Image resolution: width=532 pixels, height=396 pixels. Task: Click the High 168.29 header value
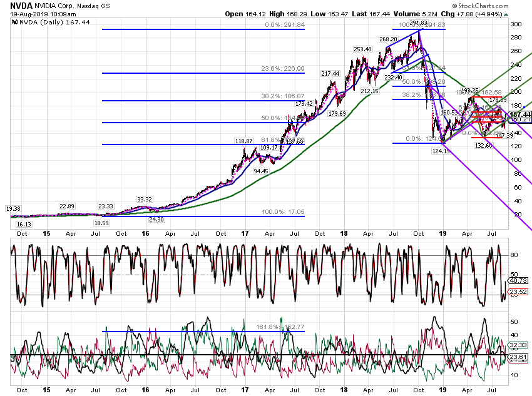click(x=288, y=14)
